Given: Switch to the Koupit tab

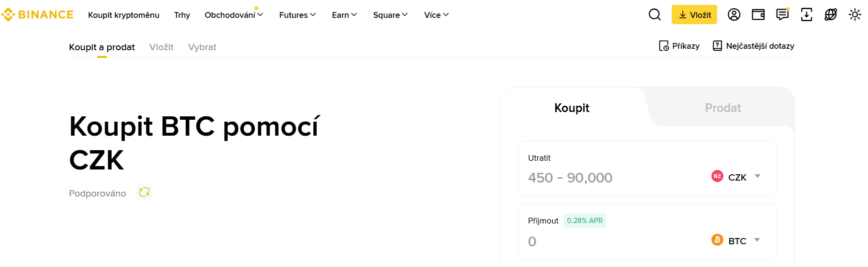Looking at the screenshot, I should coord(572,108).
